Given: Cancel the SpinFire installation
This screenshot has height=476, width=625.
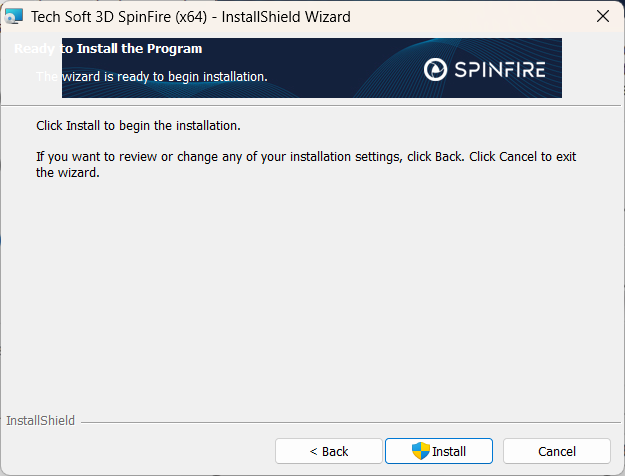Looking at the screenshot, I should [556, 452].
